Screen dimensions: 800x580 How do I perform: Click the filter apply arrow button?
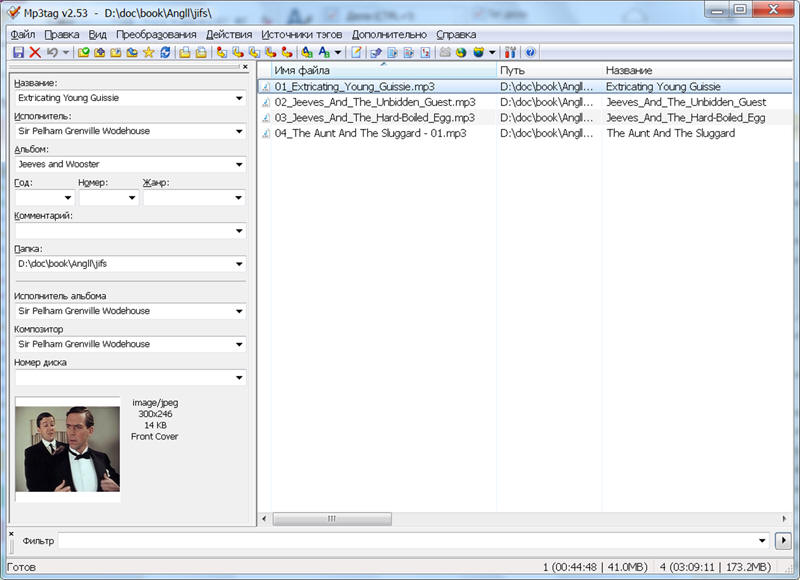click(783, 540)
